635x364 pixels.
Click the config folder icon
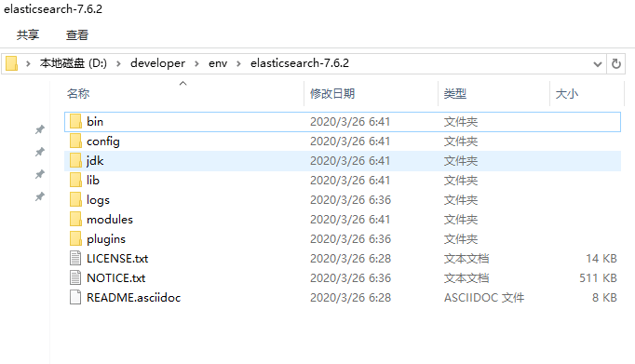[x=75, y=141]
